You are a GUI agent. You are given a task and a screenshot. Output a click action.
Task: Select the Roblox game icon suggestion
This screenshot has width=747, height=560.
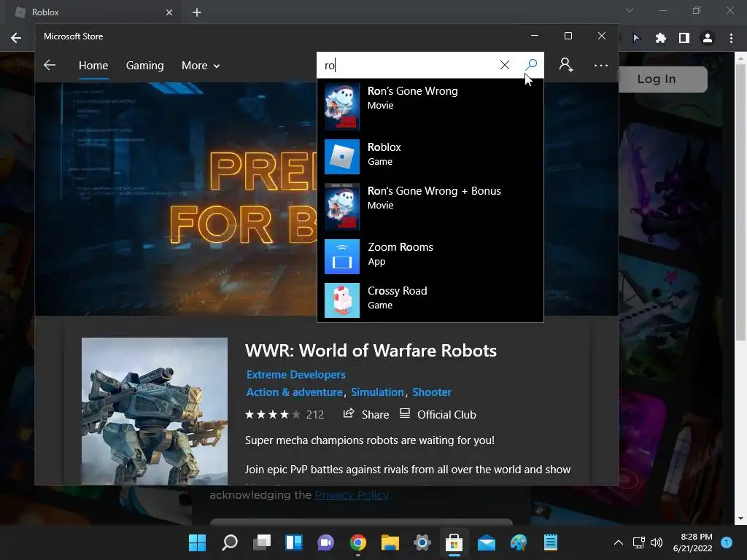coord(342,157)
